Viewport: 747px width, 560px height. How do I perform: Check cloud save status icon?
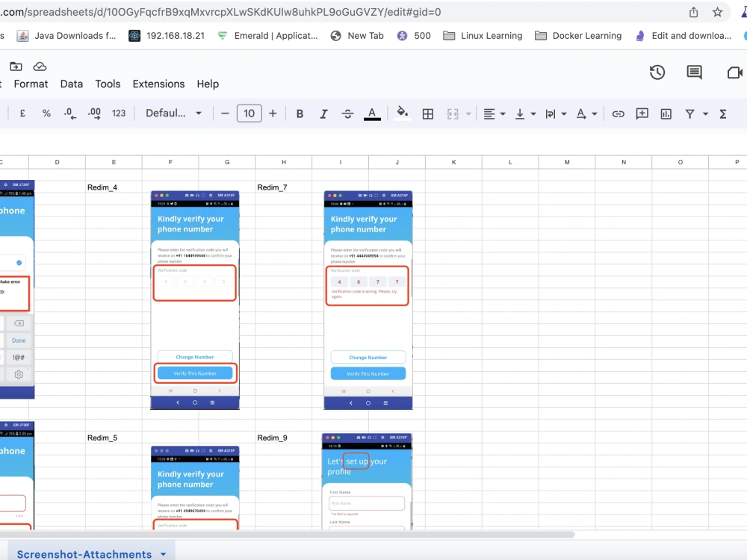pos(40,66)
